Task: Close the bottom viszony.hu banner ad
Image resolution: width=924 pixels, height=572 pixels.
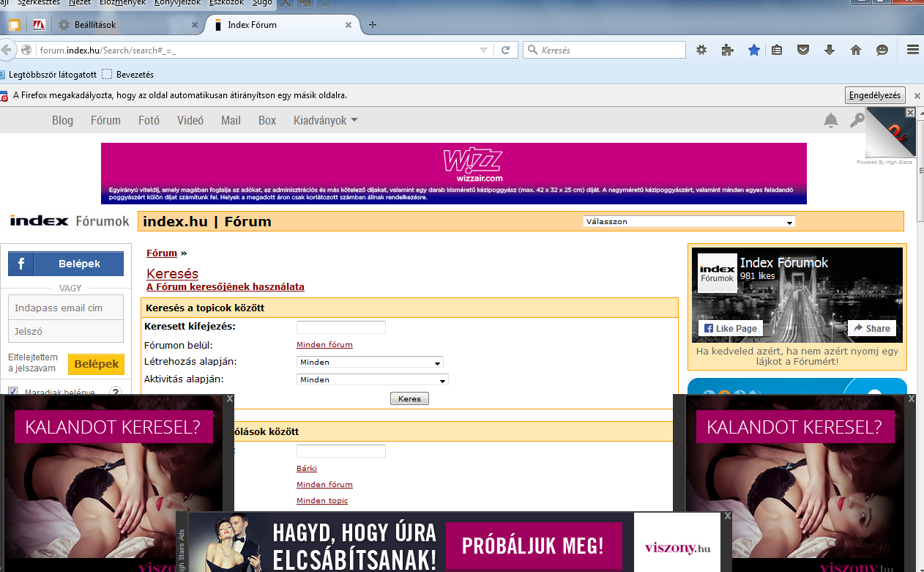Action: (x=727, y=516)
